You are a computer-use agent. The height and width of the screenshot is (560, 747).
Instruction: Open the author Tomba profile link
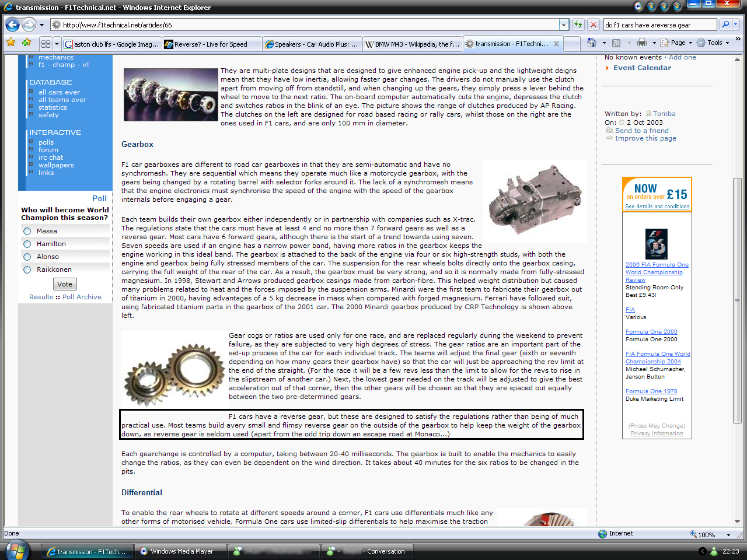pos(664,114)
